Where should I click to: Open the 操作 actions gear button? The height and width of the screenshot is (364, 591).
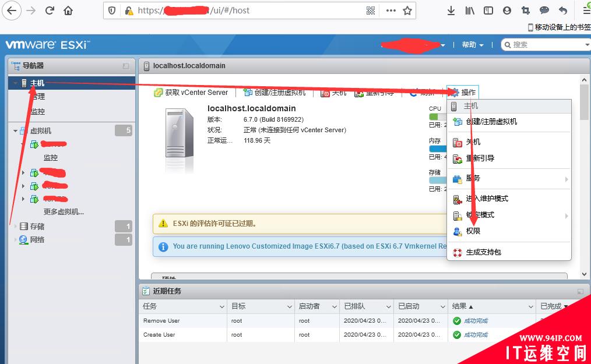point(463,93)
